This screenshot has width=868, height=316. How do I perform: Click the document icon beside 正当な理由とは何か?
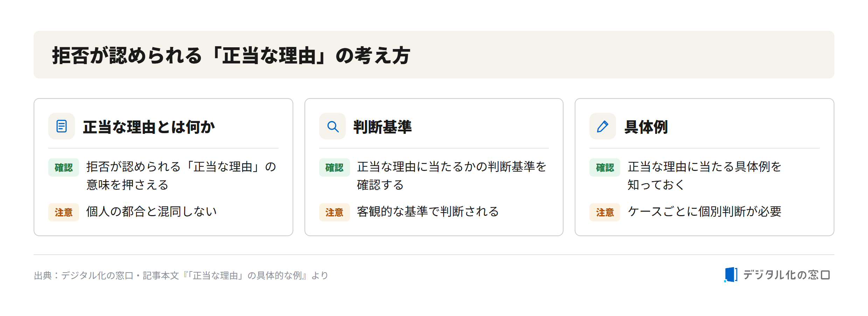(x=62, y=126)
